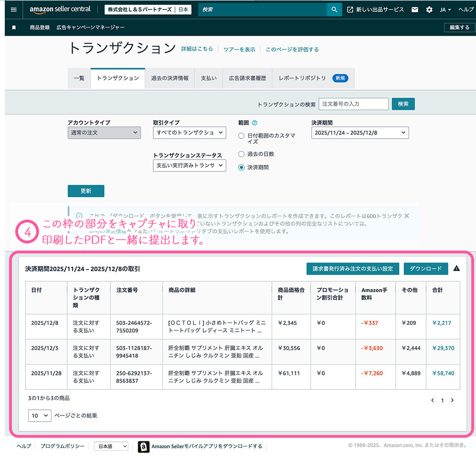Expand the 取引タイプ dropdown

click(189, 133)
